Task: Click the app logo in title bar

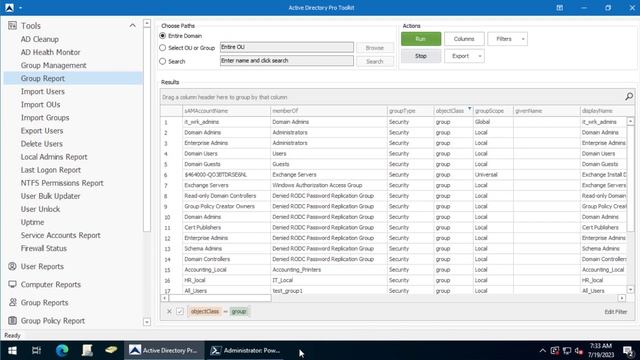Action: pos(9,7)
